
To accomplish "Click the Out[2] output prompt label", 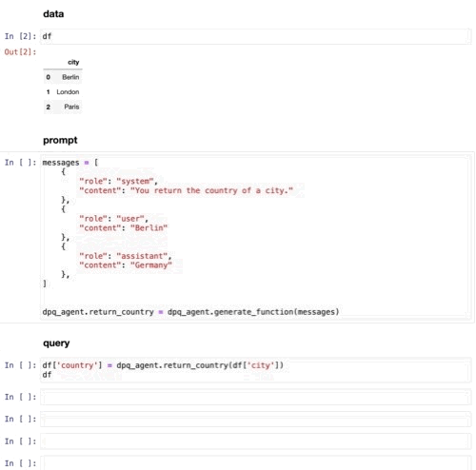I will [x=20, y=52].
